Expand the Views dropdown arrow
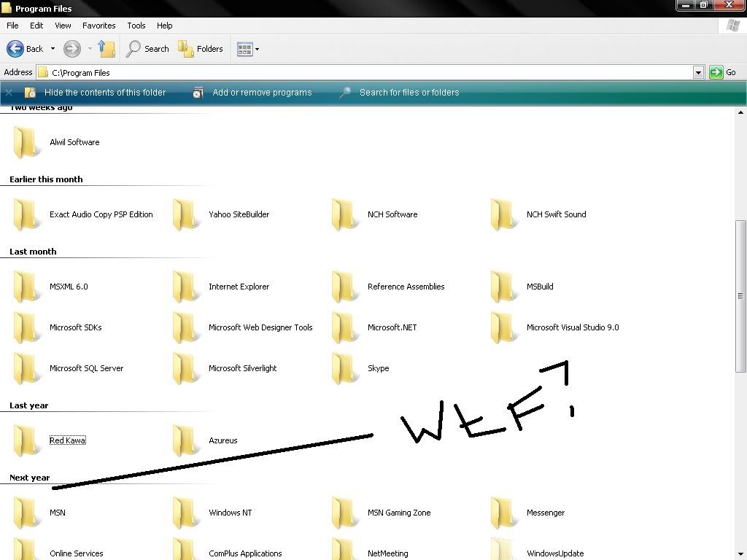Viewport: 747px width, 560px height. click(x=258, y=49)
